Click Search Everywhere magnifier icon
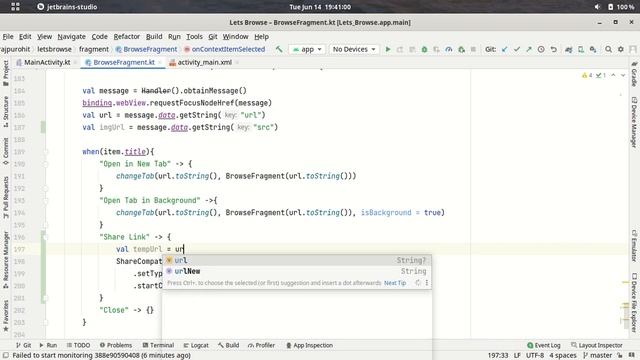Viewport: 640px width, 360px height. (608, 49)
